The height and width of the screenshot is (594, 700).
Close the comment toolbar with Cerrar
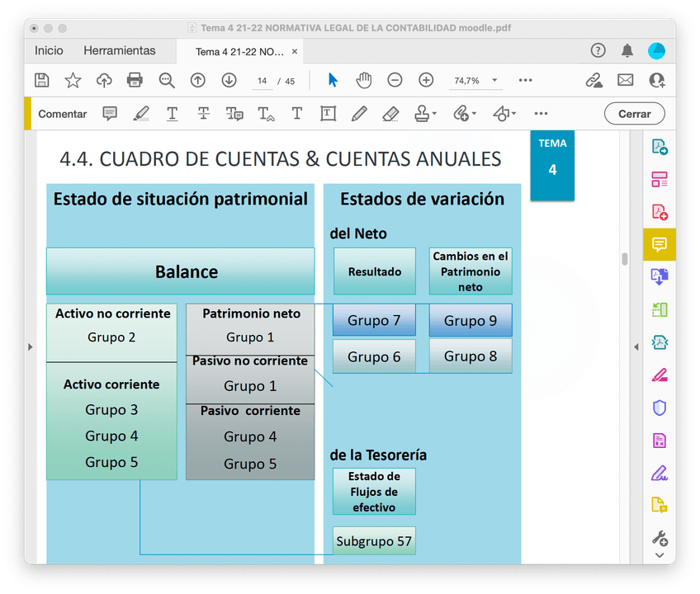[634, 114]
